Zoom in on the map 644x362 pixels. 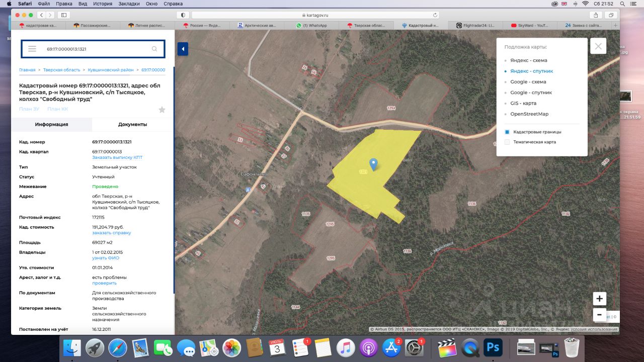[599, 299]
